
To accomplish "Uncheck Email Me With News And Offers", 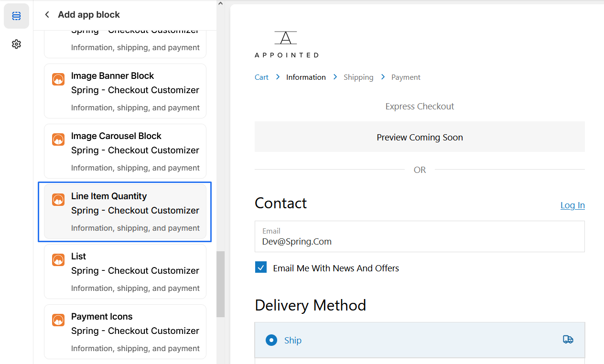I will coord(261,268).
